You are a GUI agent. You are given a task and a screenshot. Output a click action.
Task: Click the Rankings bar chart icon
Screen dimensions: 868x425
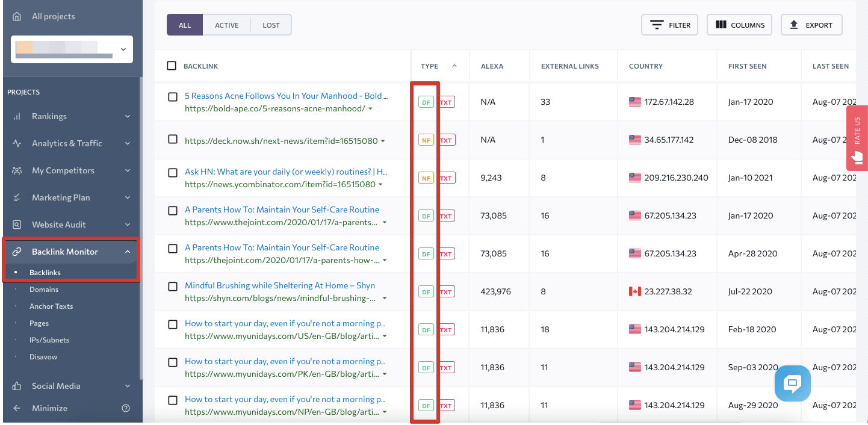[17, 116]
